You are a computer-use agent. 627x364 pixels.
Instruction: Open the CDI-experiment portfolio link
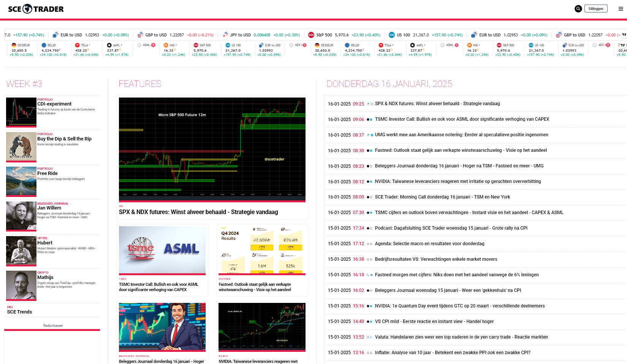pyautogui.click(x=54, y=104)
